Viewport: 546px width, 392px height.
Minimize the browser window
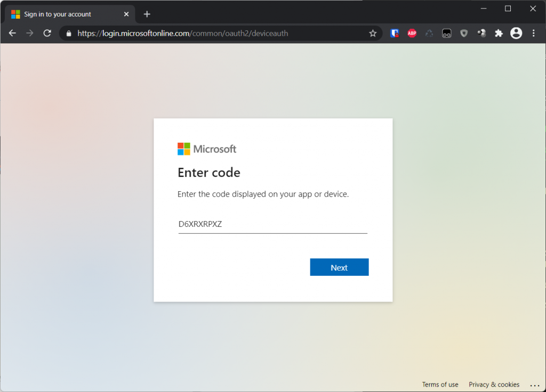(x=484, y=9)
